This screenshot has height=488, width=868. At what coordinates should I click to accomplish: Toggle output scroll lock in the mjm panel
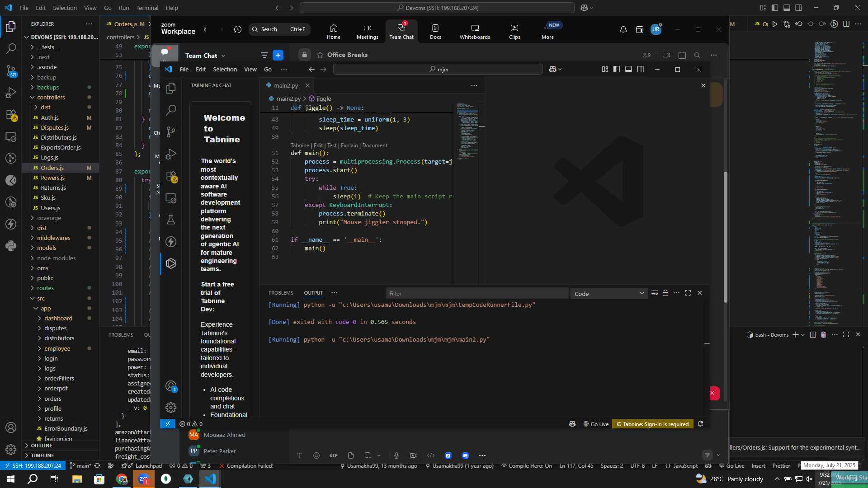[x=665, y=293]
